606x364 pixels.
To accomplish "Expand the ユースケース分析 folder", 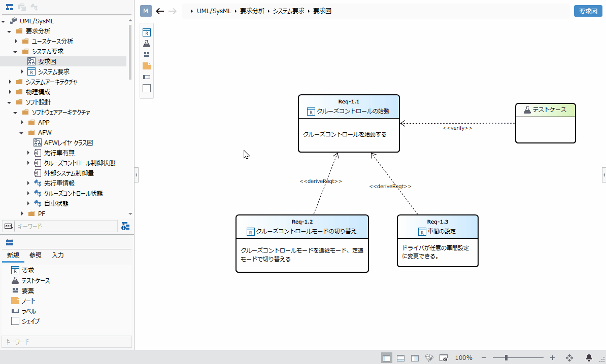I will click(16, 41).
